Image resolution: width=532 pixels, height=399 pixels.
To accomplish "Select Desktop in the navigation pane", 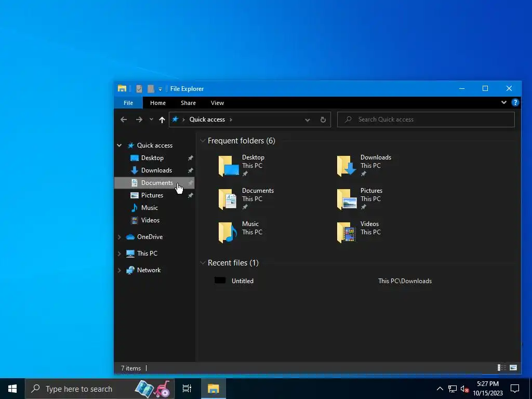I will (152, 158).
